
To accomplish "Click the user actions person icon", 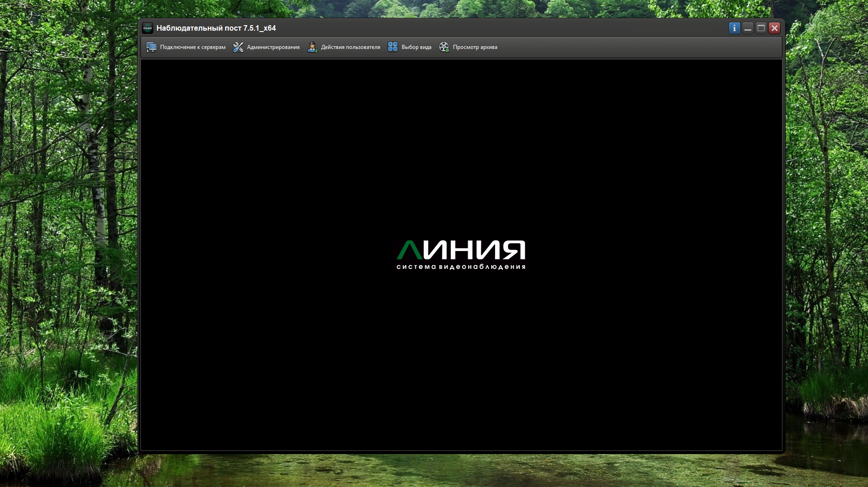I will pos(313,47).
